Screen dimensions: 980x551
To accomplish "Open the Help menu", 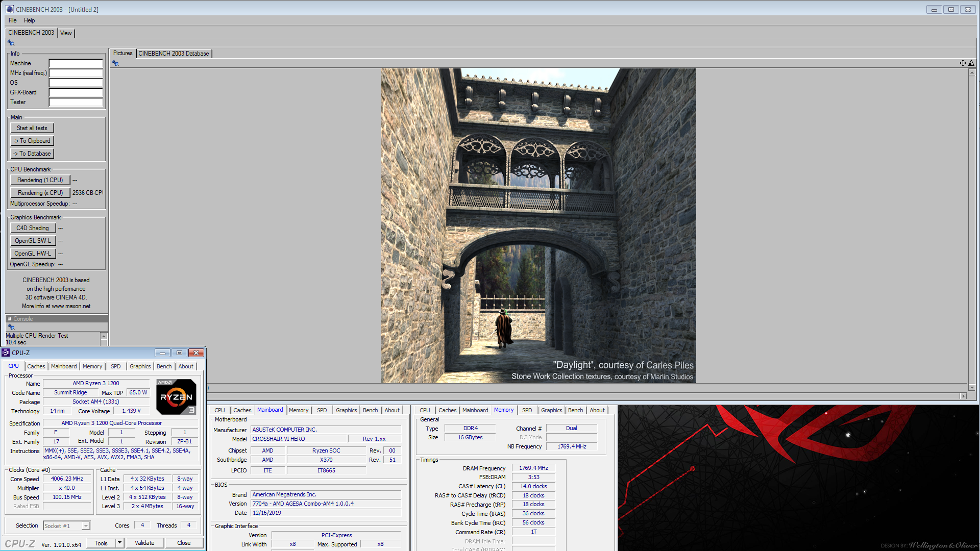I will [x=30, y=20].
